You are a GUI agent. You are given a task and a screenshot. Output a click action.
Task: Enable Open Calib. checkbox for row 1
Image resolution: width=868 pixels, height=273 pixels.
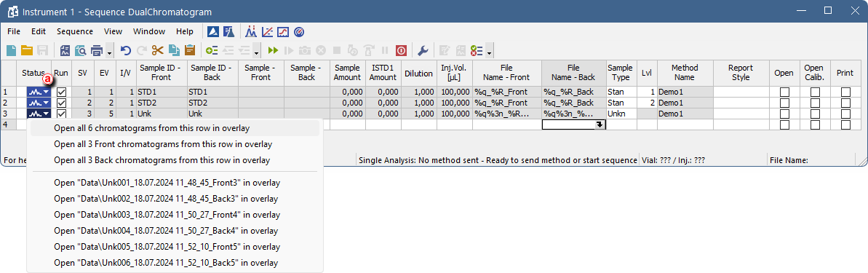point(815,92)
